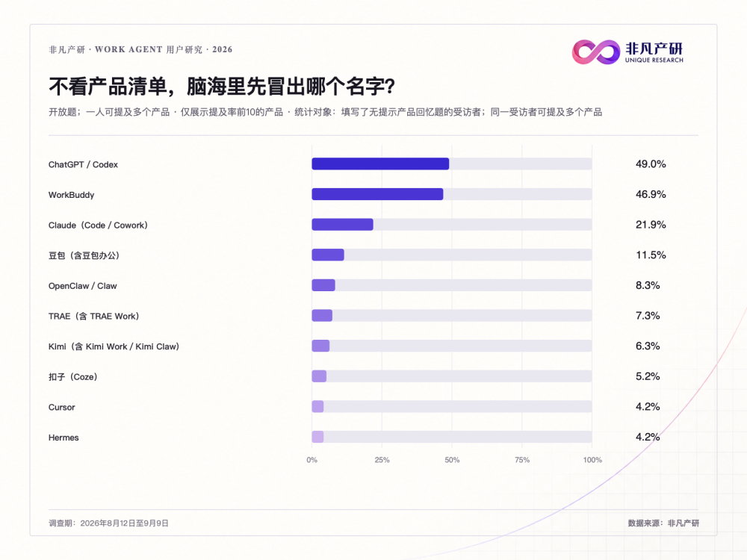Click the 豆包（含豆包办公）label
Screen dimensions: 747x560
84,255
